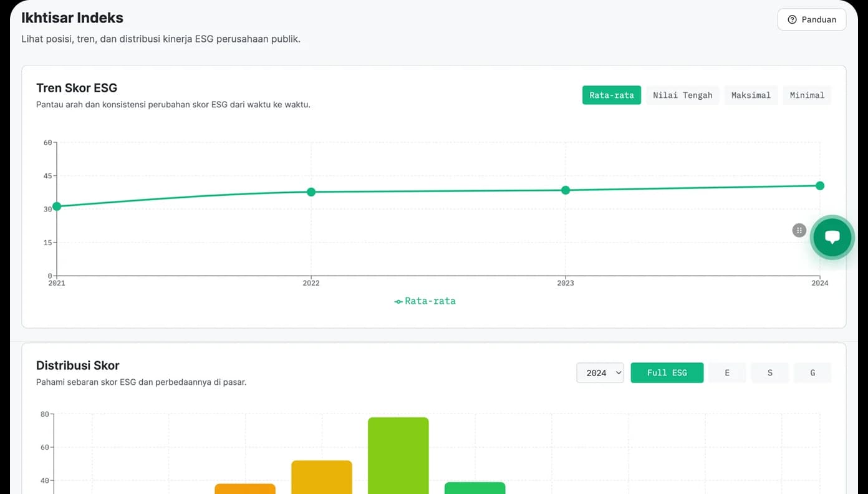Select the E score filter

click(x=727, y=372)
